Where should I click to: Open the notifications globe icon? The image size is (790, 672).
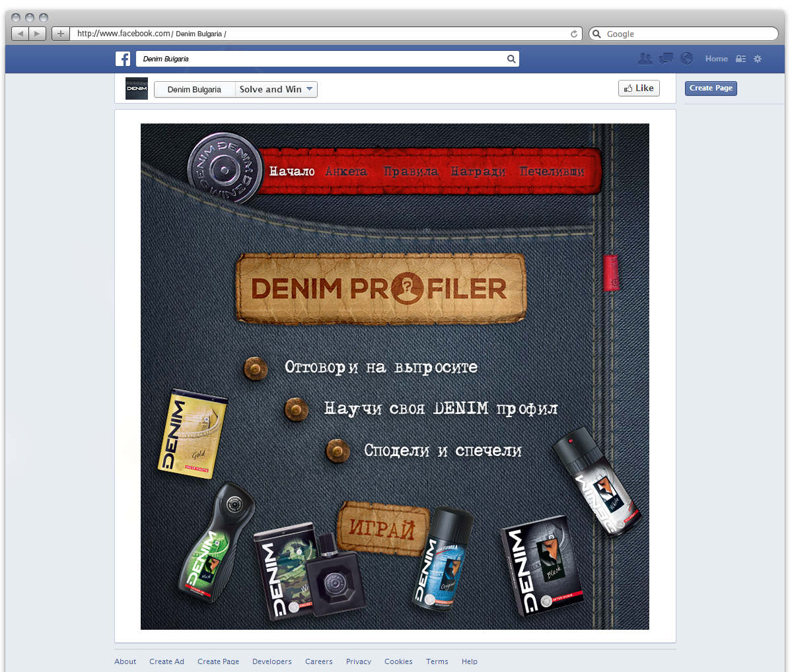click(x=686, y=59)
